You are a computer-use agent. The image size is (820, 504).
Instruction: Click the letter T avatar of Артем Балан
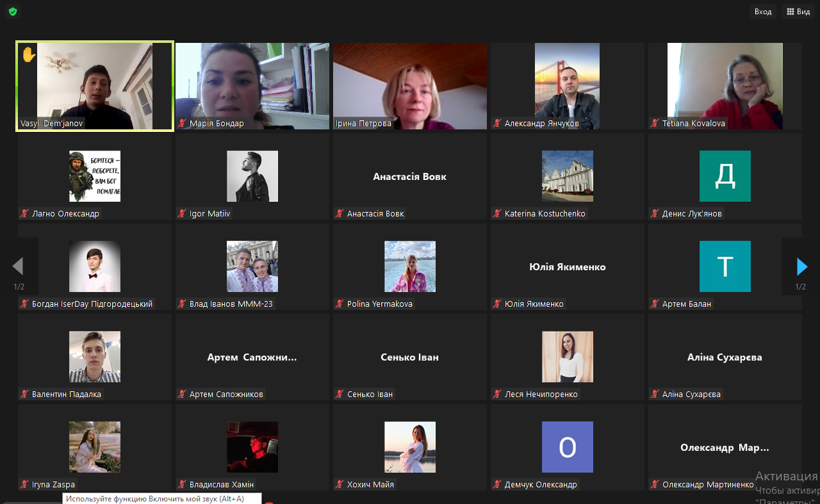pyautogui.click(x=725, y=266)
